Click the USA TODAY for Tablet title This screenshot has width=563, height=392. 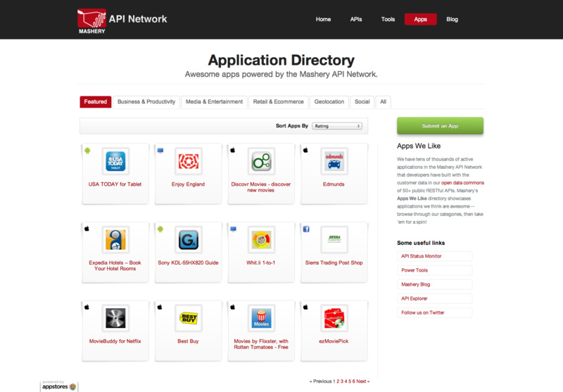(115, 184)
